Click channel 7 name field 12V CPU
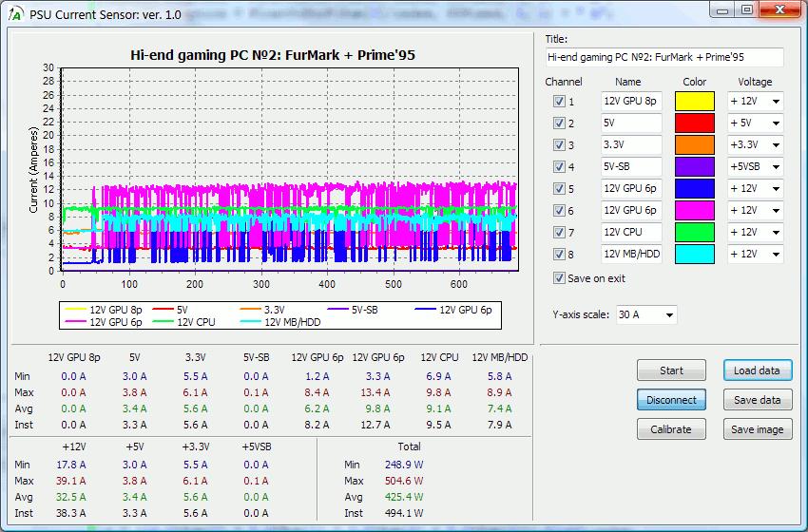The height and width of the screenshot is (532, 808). click(631, 232)
